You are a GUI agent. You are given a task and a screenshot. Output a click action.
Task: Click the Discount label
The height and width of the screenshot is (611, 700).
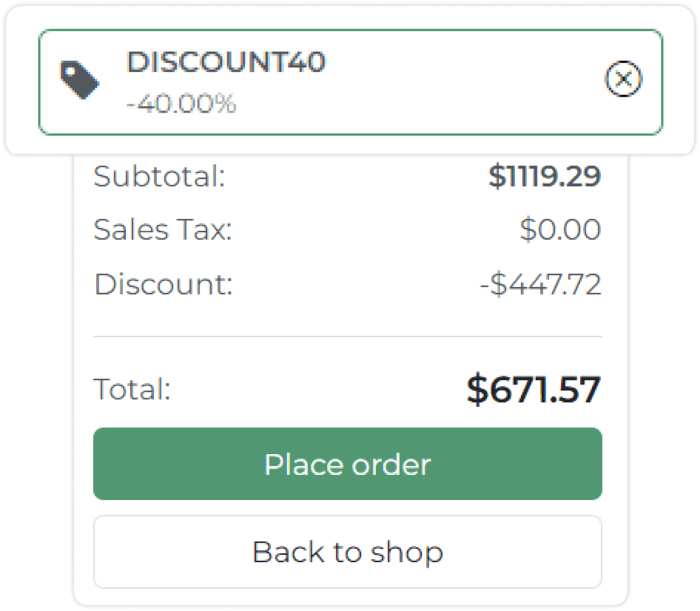(163, 284)
